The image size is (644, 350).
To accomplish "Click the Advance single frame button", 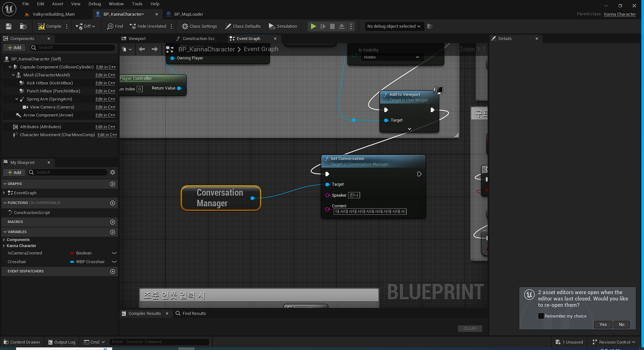I will [x=323, y=26].
